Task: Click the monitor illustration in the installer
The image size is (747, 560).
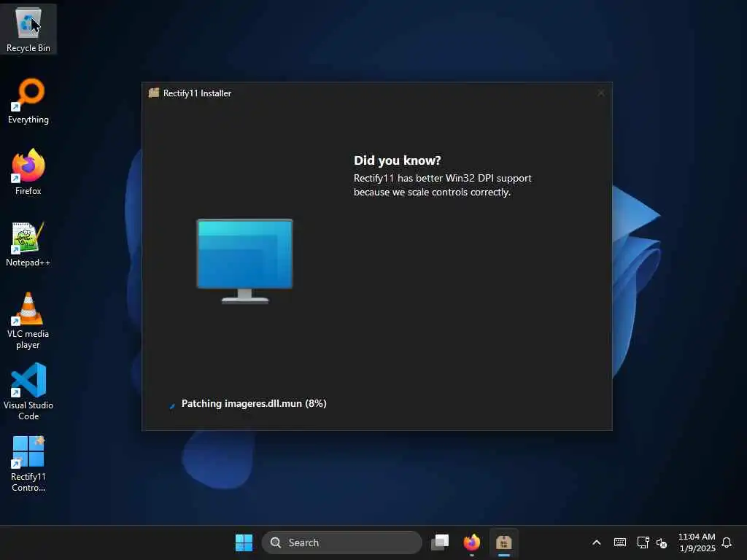Action: [245, 261]
